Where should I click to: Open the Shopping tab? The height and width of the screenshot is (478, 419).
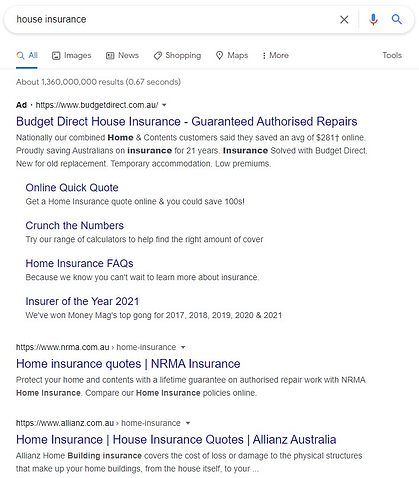[177, 55]
